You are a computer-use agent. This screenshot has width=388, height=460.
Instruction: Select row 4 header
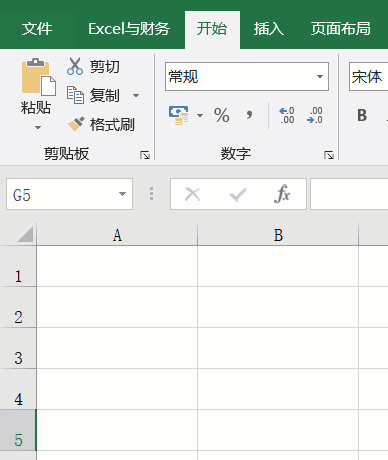[18, 389]
